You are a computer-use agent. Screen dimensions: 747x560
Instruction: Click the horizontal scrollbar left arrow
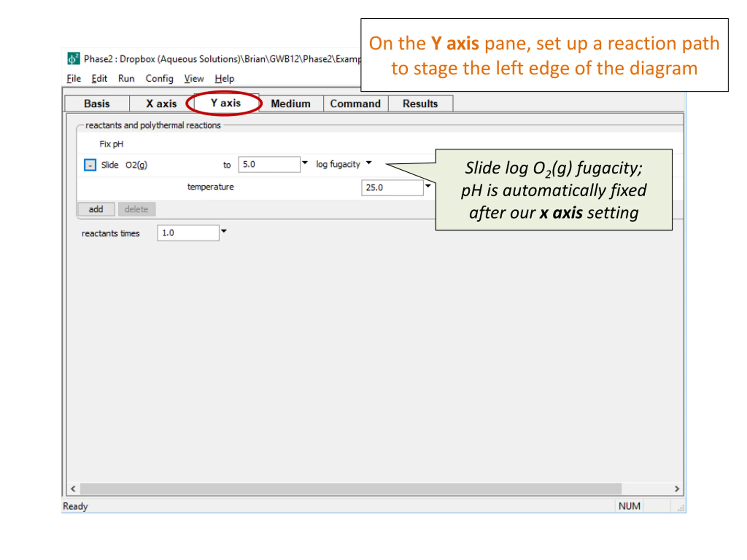tap(73, 489)
